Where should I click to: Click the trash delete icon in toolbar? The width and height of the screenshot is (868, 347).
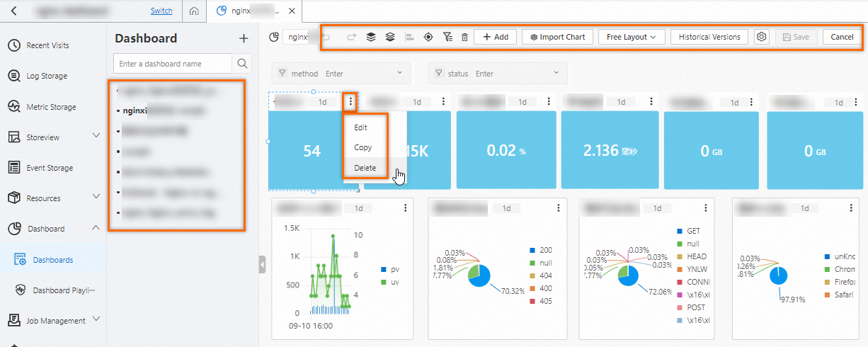coord(464,37)
